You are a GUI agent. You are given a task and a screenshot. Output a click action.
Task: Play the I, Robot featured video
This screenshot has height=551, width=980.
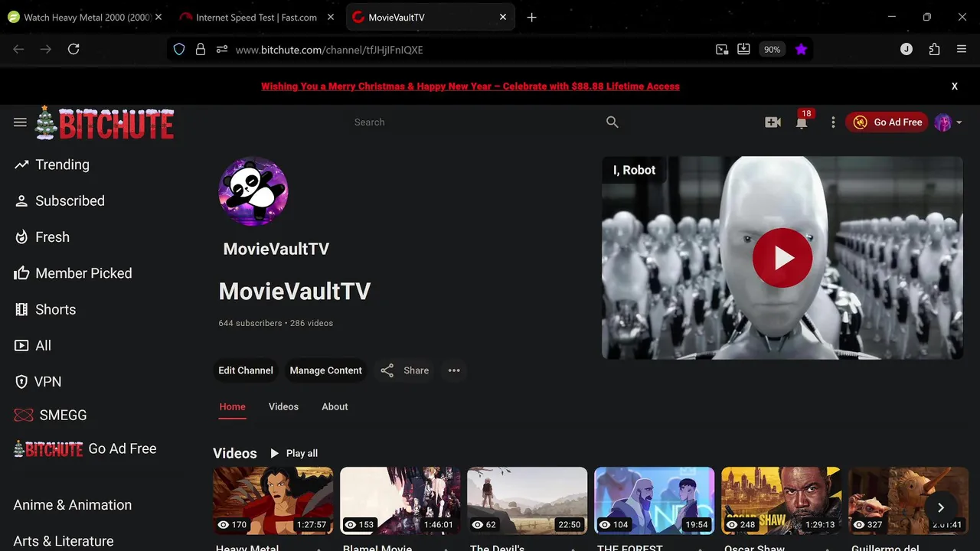[782, 258]
